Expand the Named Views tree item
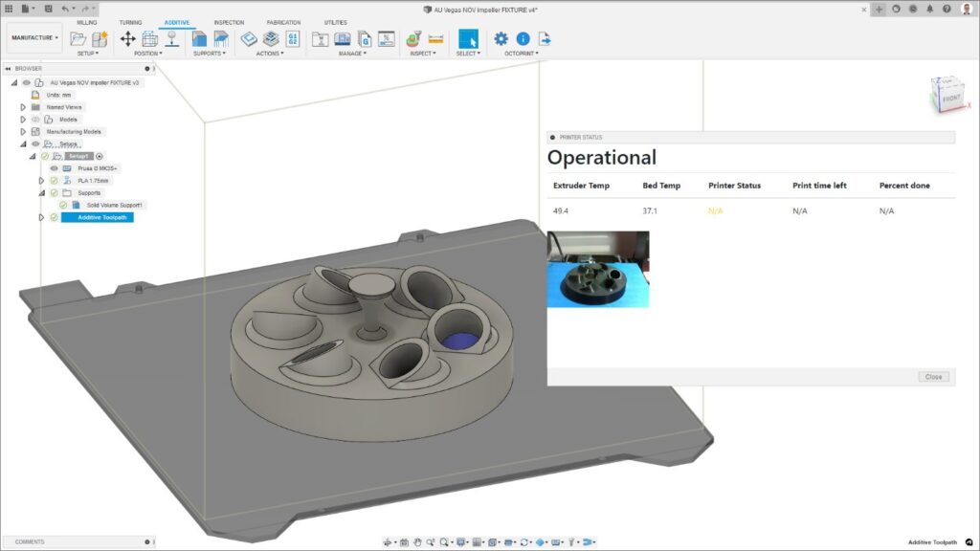Screen dimensions: 980x551 pyautogui.click(x=23, y=107)
